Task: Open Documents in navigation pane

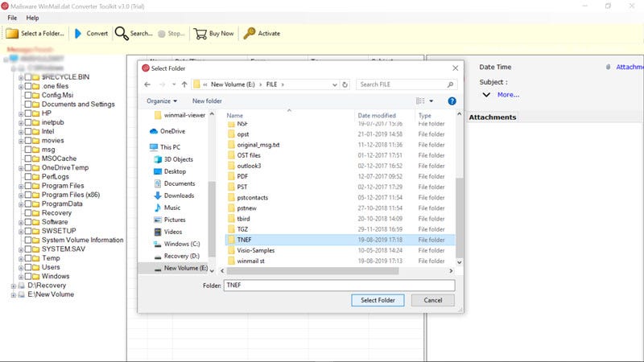Action: [x=179, y=183]
